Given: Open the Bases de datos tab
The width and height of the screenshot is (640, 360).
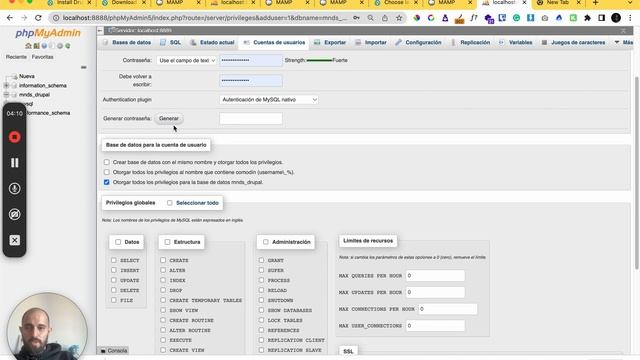Looking at the screenshot, I should pyautogui.click(x=127, y=42).
